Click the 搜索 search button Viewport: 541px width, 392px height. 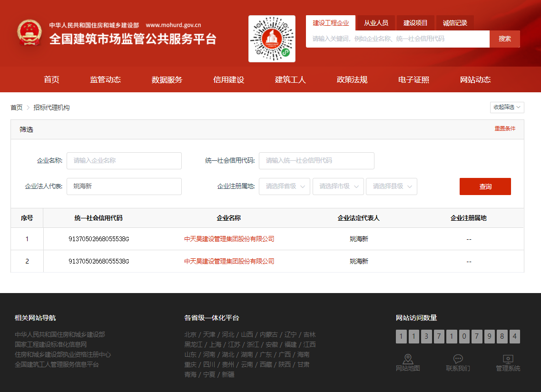[x=504, y=39]
